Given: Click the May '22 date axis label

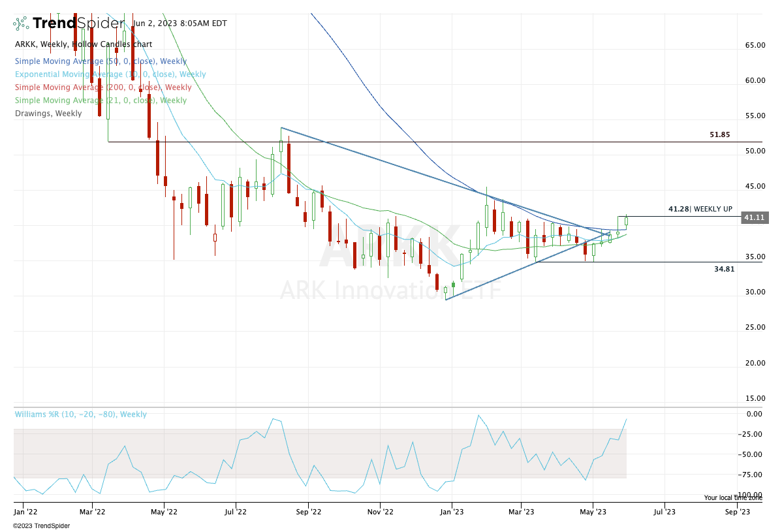Looking at the screenshot, I should 164,512.
